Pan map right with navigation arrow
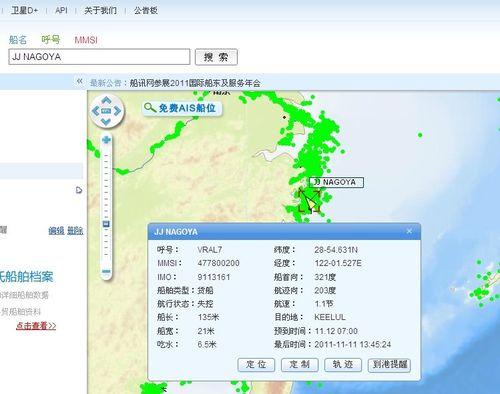 [117, 111]
